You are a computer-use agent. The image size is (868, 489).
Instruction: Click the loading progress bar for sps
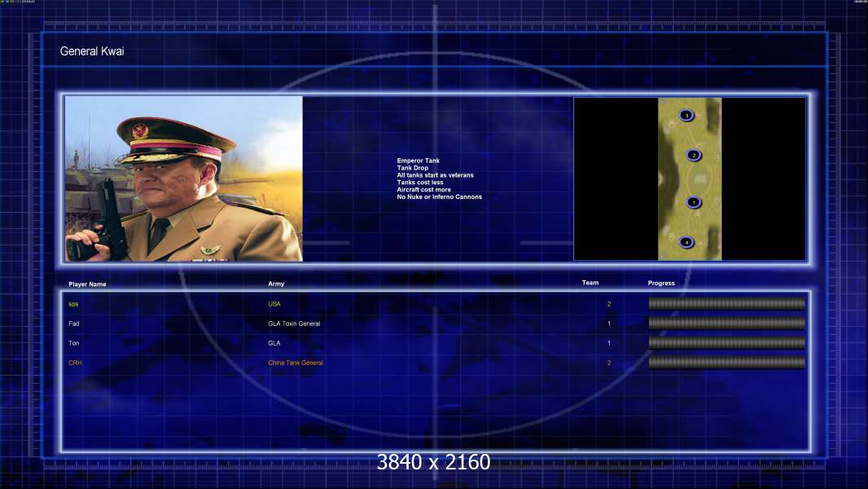pyautogui.click(x=727, y=303)
